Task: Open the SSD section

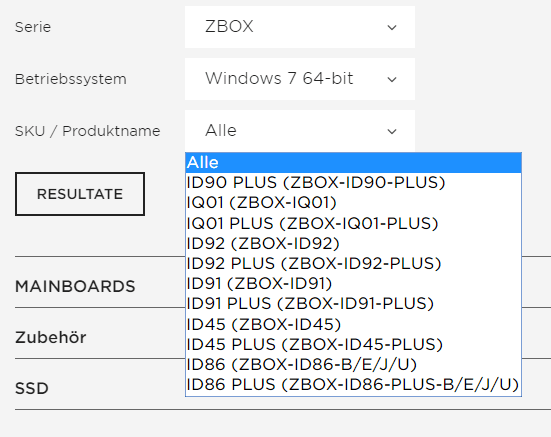Action: click(32, 389)
